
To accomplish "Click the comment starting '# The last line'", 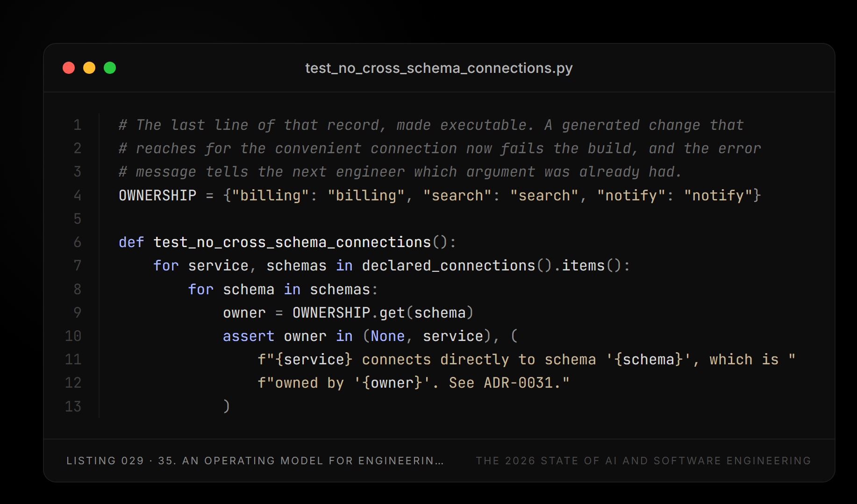I will point(431,125).
